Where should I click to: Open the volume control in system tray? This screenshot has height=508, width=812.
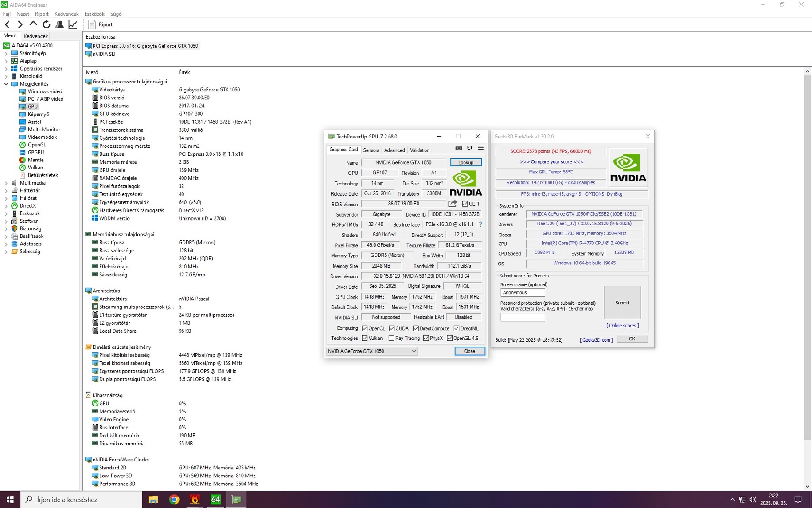[753, 500]
